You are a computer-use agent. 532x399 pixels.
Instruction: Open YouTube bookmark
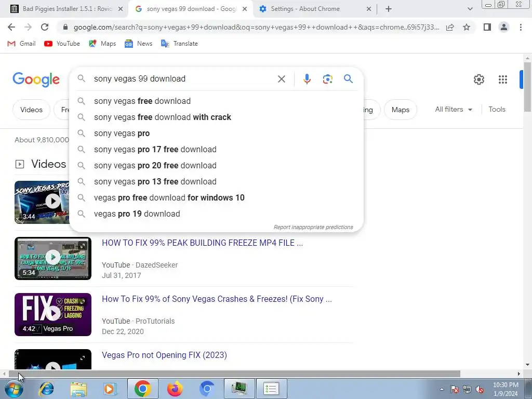[x=62, y=44]
